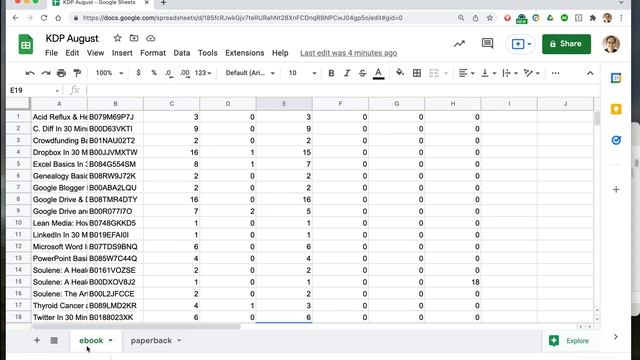
Task: Click the Redo icon
Action: tap(46, 73)
